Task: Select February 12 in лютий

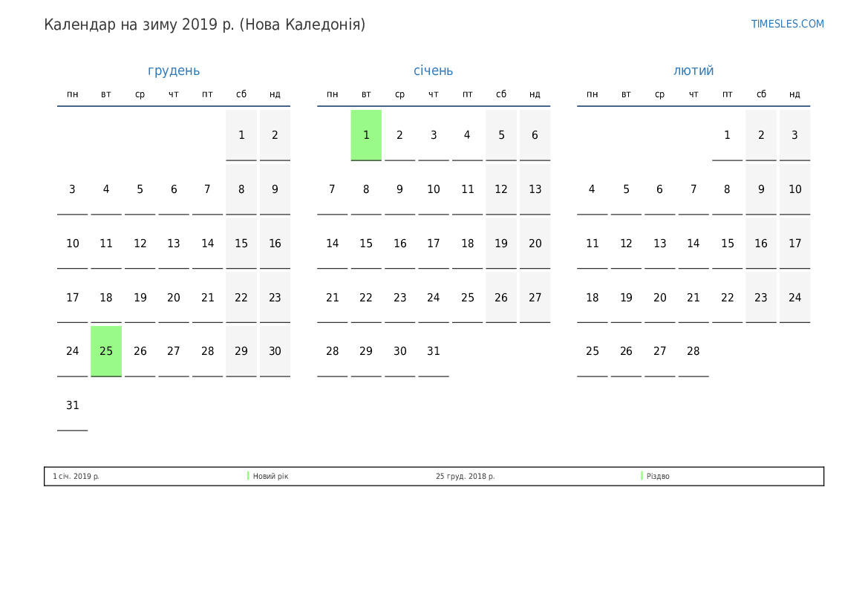Action: pyautogui.click(x=626, y=244)
